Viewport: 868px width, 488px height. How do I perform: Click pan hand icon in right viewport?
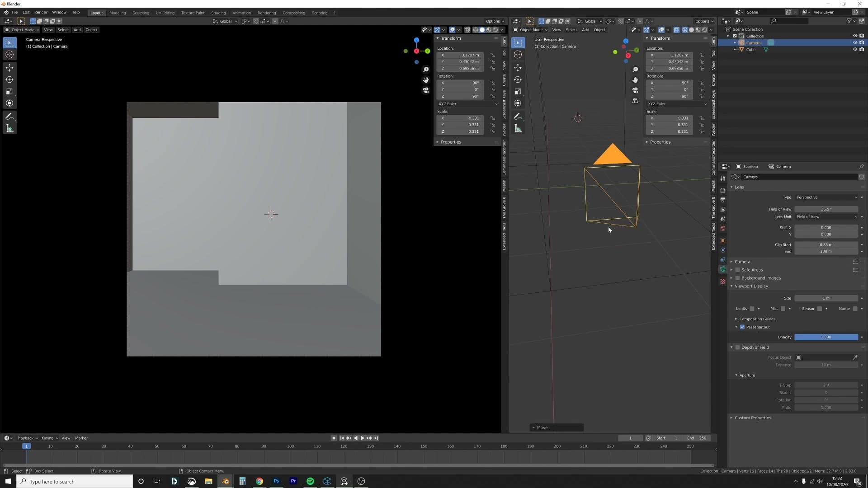pos(635,80)
